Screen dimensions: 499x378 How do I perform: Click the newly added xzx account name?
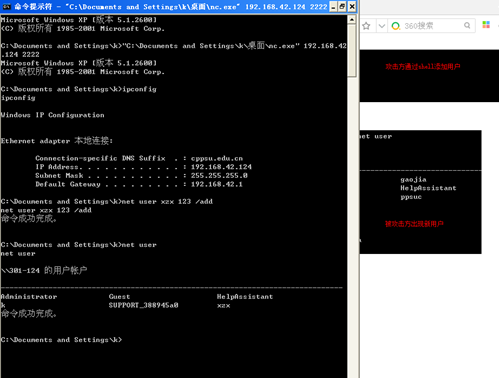tap(223, 306)
